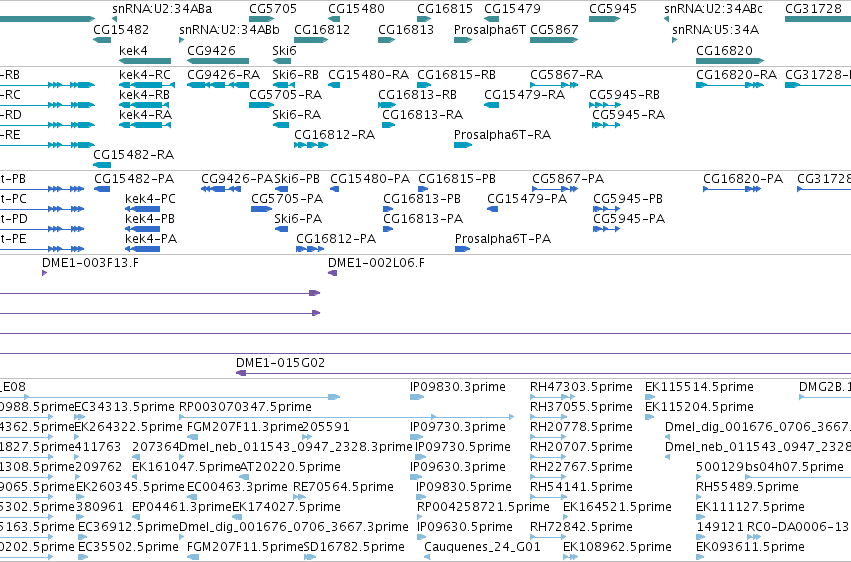Open the SD16782.5prime EST label
This screenshot has height=562, width=851.
pyautogui.click(x=354, y=547)
